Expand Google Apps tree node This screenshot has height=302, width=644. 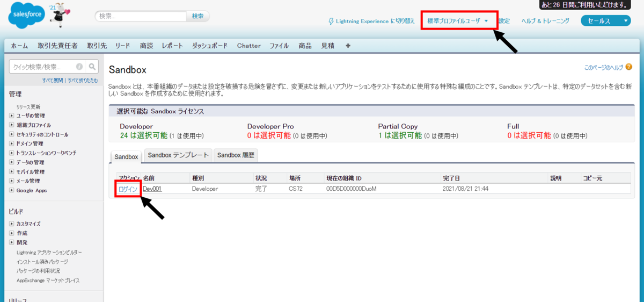click(12, 190)
